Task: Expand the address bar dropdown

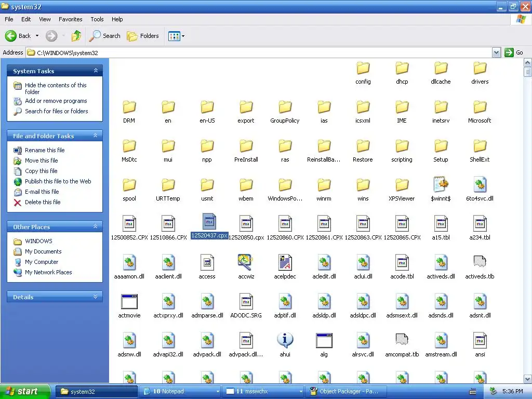Action: pos(496,52)
